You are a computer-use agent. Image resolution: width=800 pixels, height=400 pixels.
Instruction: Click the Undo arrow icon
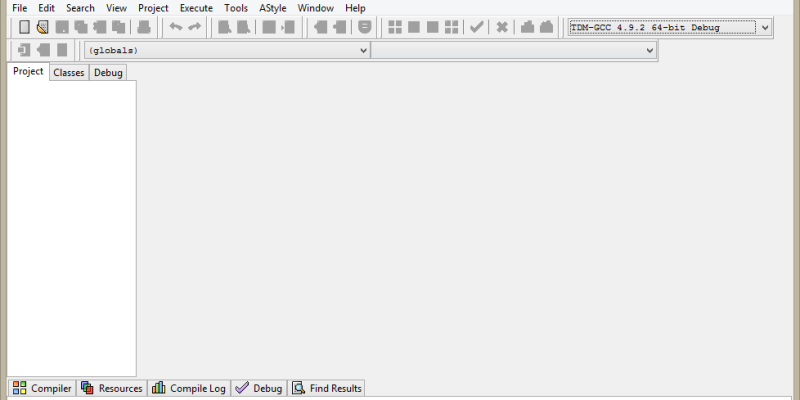pos(175,27)
